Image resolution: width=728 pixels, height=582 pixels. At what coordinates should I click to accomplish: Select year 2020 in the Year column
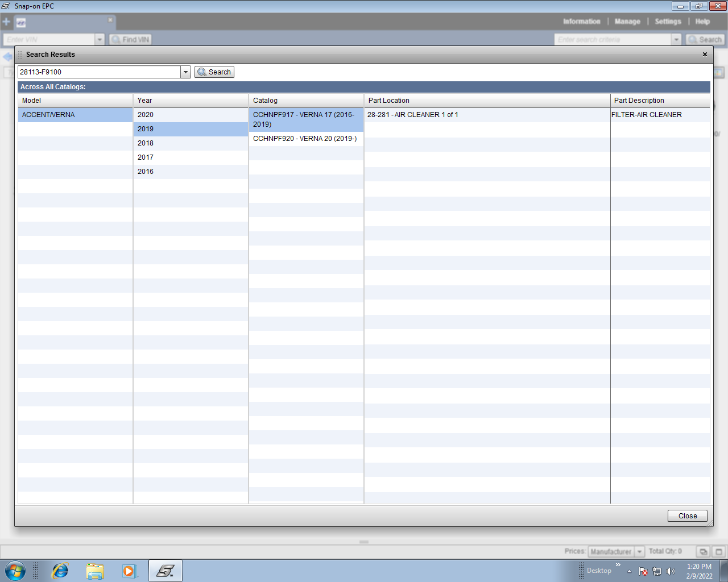(x=191, y=115)
